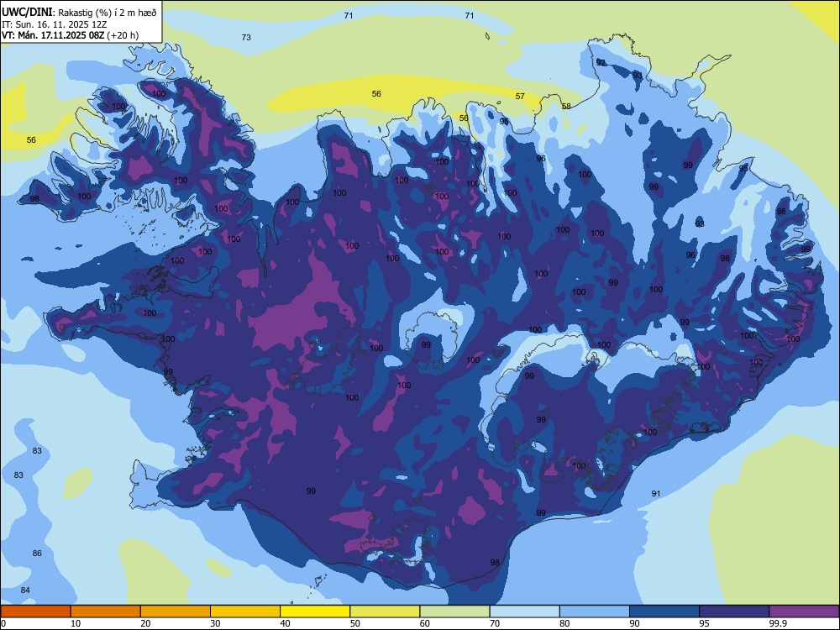Click the gold 30–40 legend swatch
The image size is (840, 630).
coord(245,612)
